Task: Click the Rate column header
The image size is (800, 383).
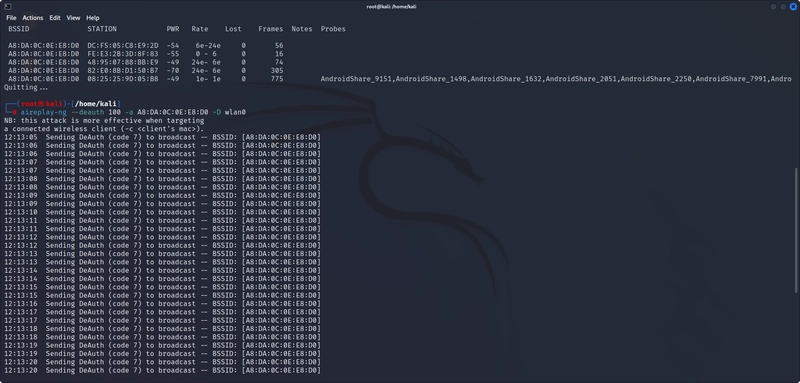Action: click(x=199, y=29)
